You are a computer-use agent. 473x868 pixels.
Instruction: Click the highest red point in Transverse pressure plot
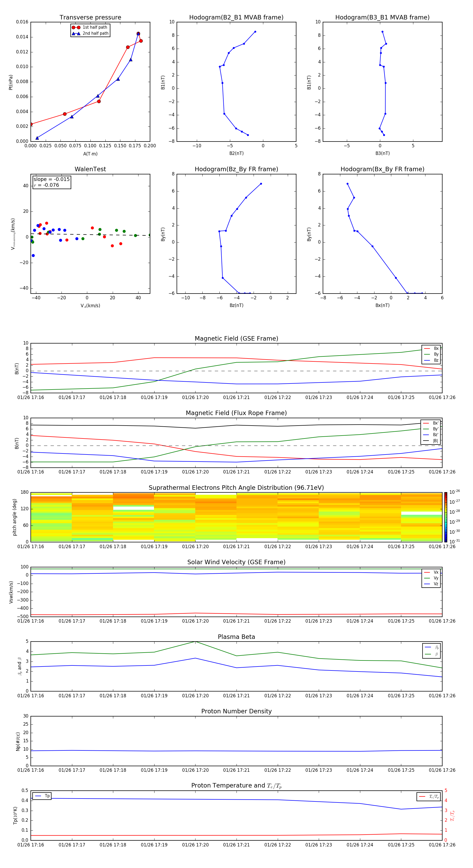click(138, 34)
